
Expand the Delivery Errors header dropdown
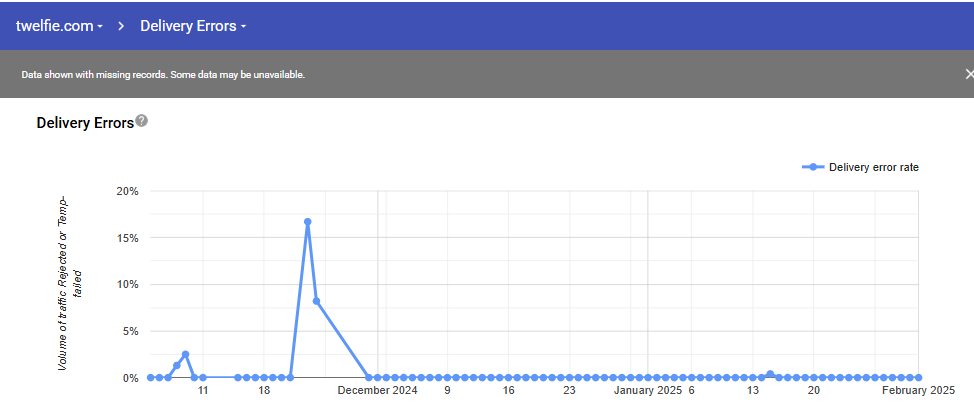(193, 25)
